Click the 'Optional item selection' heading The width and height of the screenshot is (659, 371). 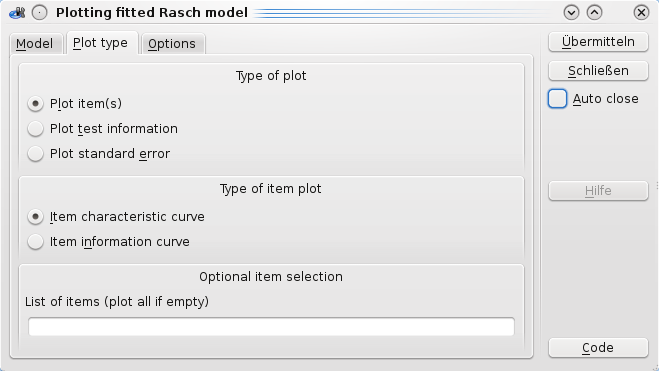point(271,276)
